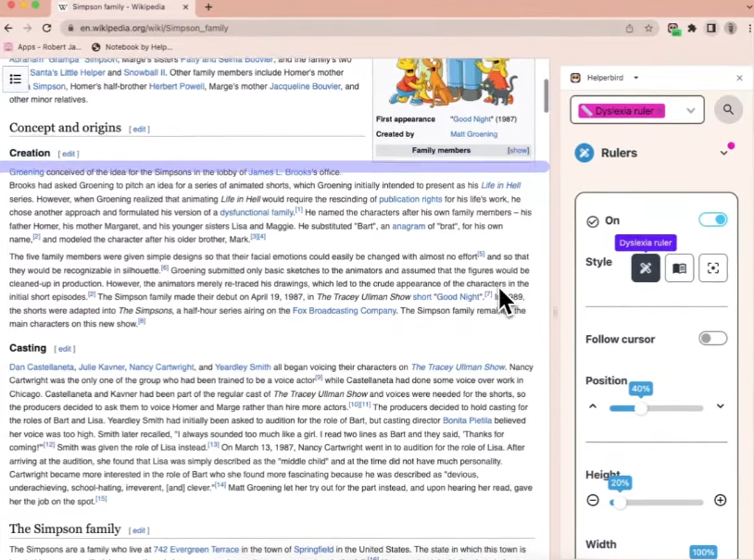Open the browser profile avatar
Image resolution: width=754 pixels, height=560 pixels.
(x=731, y=28)
